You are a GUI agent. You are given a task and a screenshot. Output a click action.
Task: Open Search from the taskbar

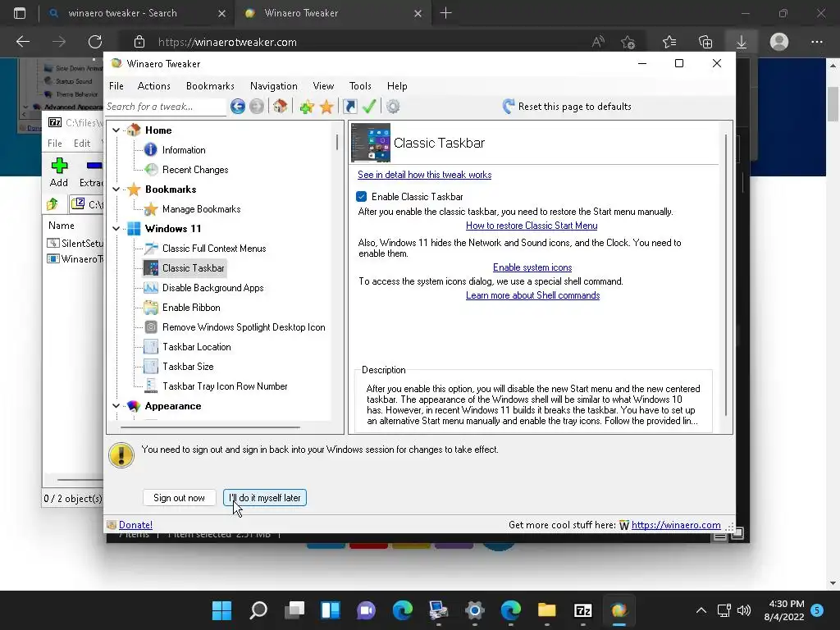point(258,610)
